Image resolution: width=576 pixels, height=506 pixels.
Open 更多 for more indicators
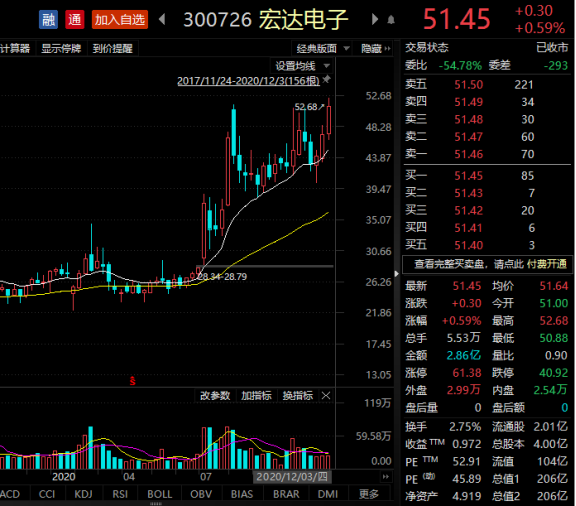tap(368, 494)
